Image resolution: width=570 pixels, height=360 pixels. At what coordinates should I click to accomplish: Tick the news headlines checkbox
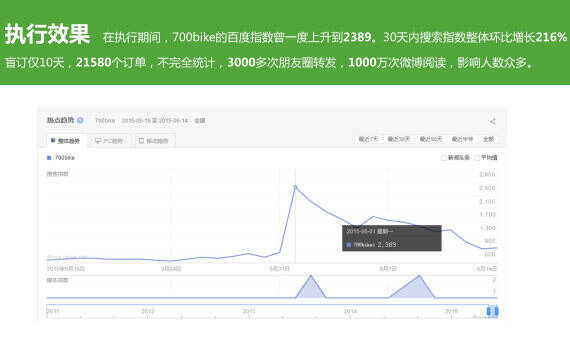pos(443,158)
